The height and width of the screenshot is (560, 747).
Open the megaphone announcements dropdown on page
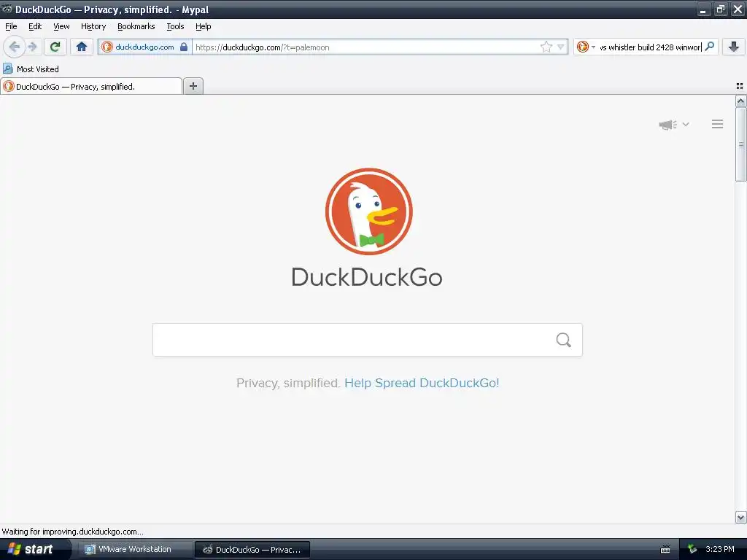click(673, 124)
